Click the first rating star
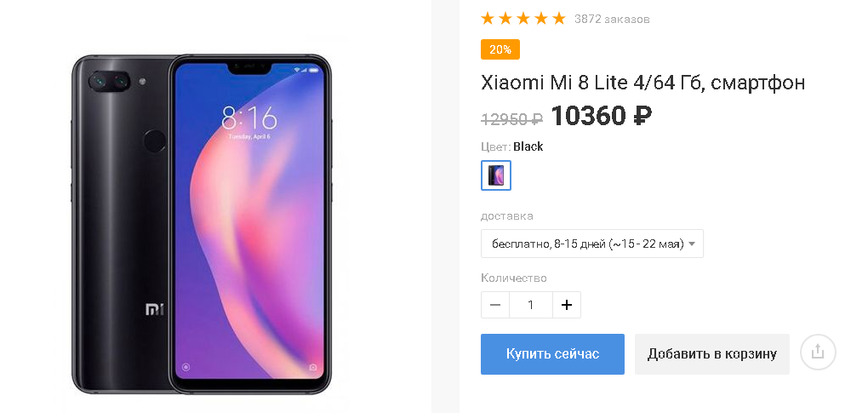This screenshot has width=868, height=413. tap(487, 19)
